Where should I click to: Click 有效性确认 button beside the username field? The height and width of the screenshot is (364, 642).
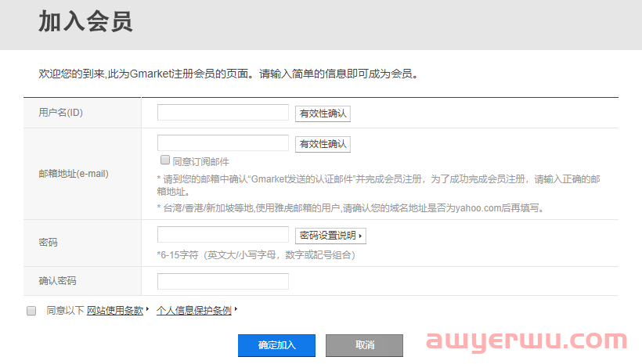coord(323,114)
